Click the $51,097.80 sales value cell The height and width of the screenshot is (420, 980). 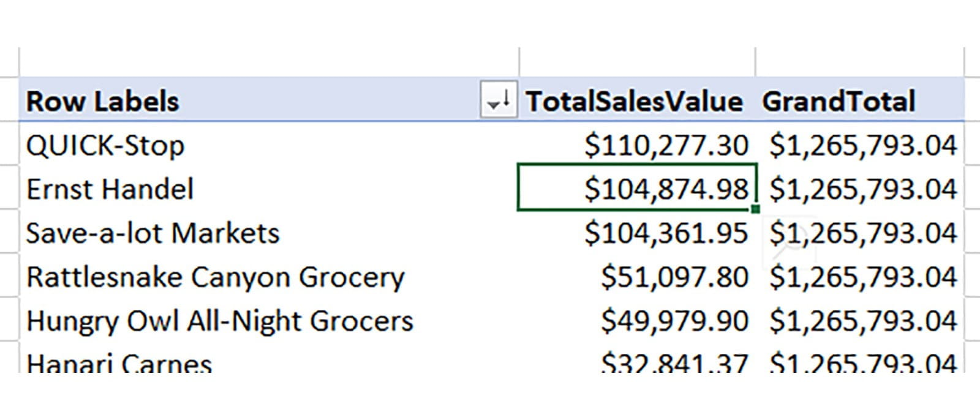pos(674,277)
